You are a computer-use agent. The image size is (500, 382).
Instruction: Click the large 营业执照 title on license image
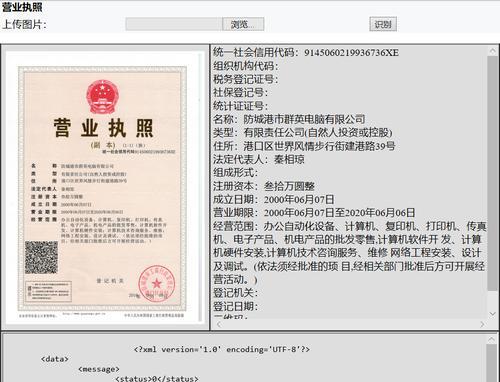click(x=103, y=128)
